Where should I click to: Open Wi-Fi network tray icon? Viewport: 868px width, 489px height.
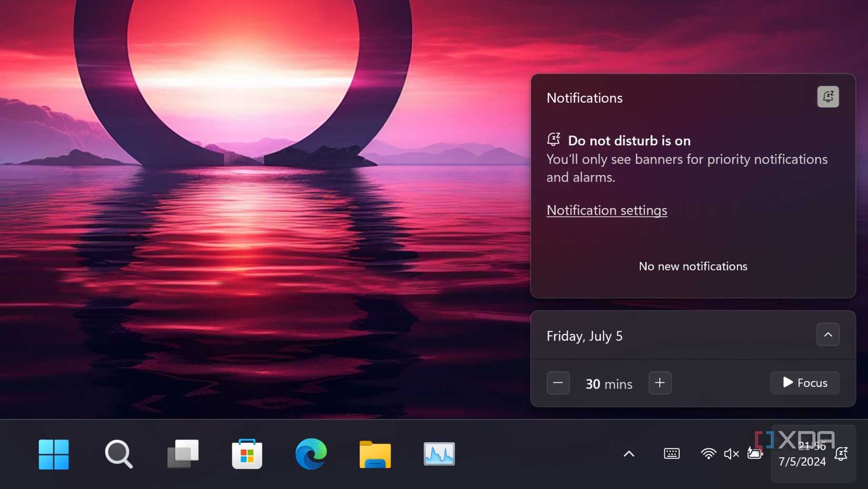(708, 454)
